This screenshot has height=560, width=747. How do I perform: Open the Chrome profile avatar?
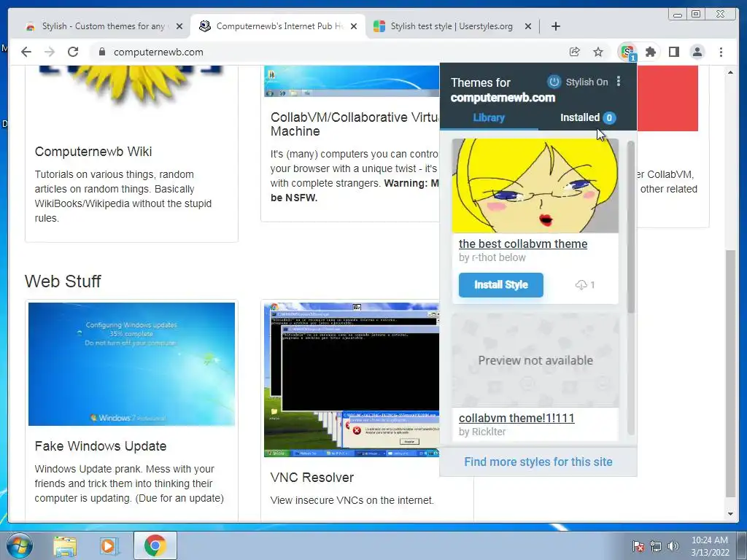click(697, 52)
